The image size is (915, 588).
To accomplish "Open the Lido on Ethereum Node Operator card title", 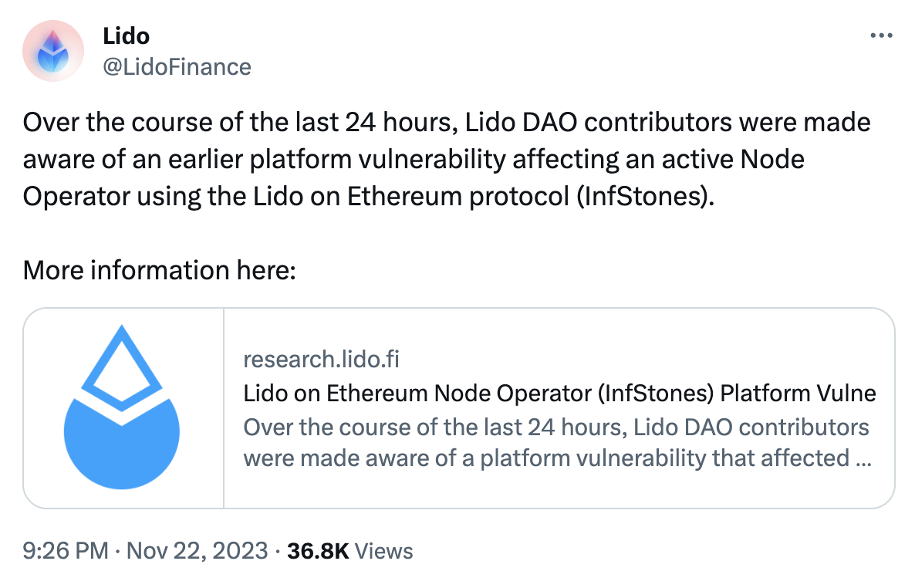I will pos(559,393).
